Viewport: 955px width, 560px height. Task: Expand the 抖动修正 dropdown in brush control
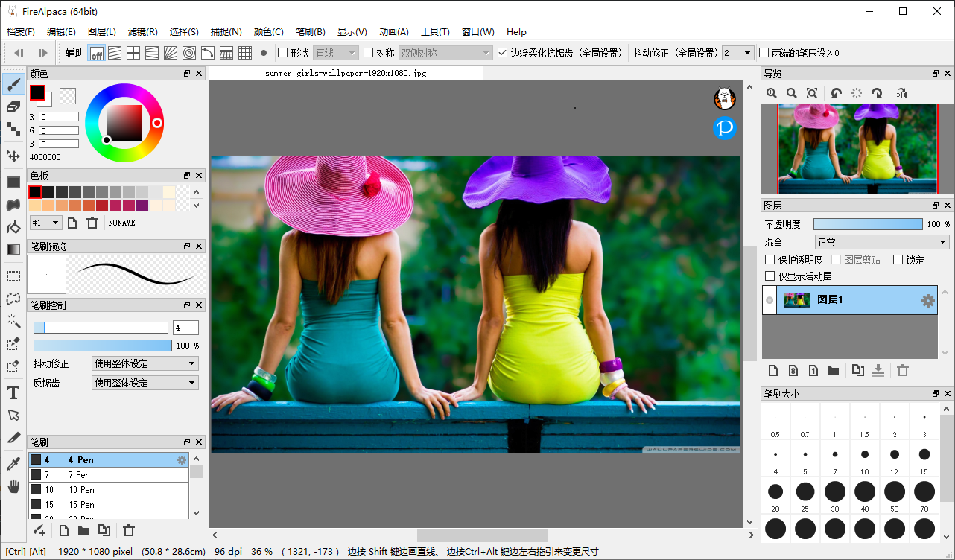click(145, 363)
